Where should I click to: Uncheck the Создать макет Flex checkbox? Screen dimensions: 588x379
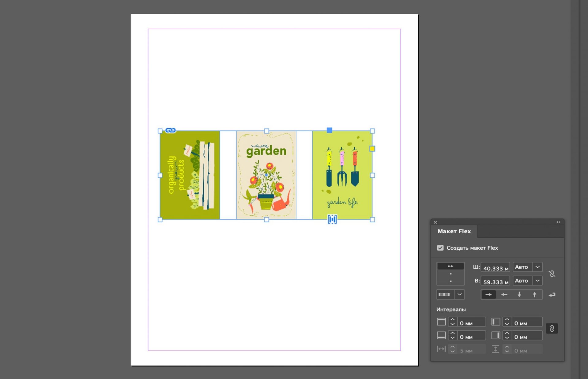440,248
